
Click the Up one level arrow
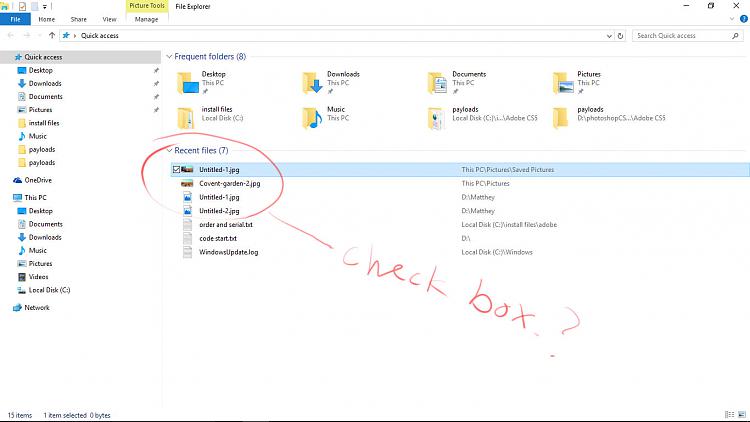(52, 35)
